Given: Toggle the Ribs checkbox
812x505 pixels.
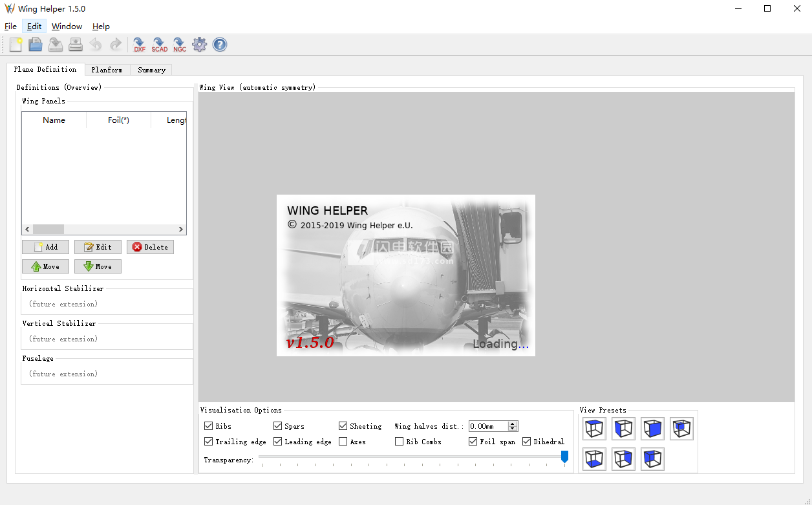Looking at the screenshot, I should click(x=209, y=426).
